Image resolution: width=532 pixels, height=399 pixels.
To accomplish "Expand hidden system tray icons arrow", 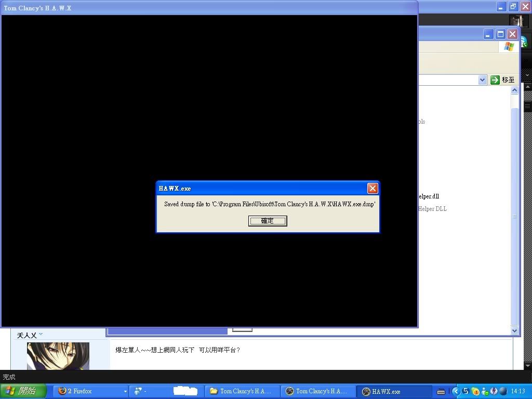I will click(456, 391).
